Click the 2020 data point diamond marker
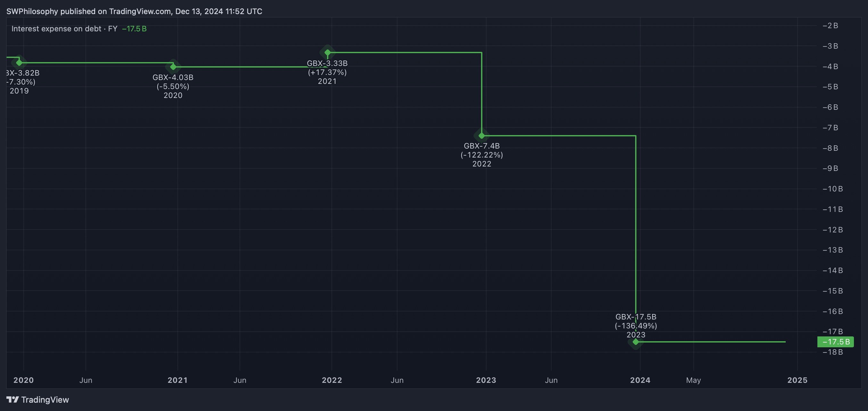Screen dimensions: 868x411 (173, 67)
